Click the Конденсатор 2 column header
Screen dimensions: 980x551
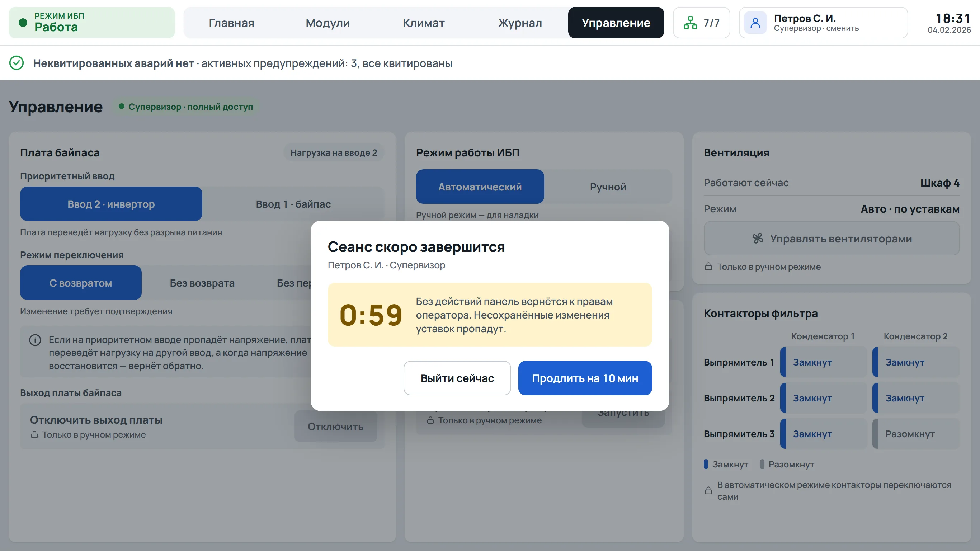click(915, 336)
